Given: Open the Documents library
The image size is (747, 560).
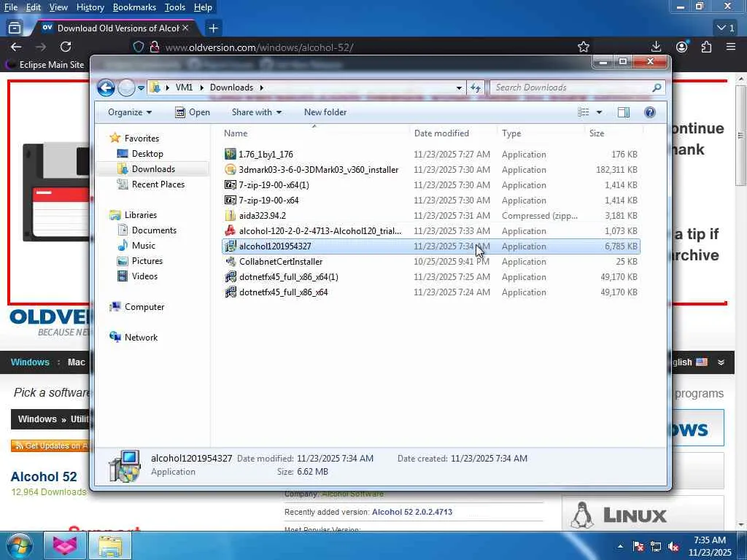Looking at the screenshot, I should (x=154, y=230).
